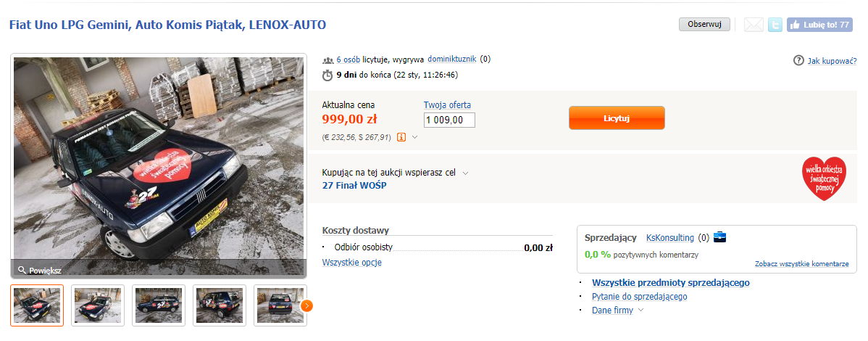Open 'Wszystkie przedmioty sprzedającego' link
Image resolution: width=868 pixels, height=341 pixels.
click(x=670, y=283)
